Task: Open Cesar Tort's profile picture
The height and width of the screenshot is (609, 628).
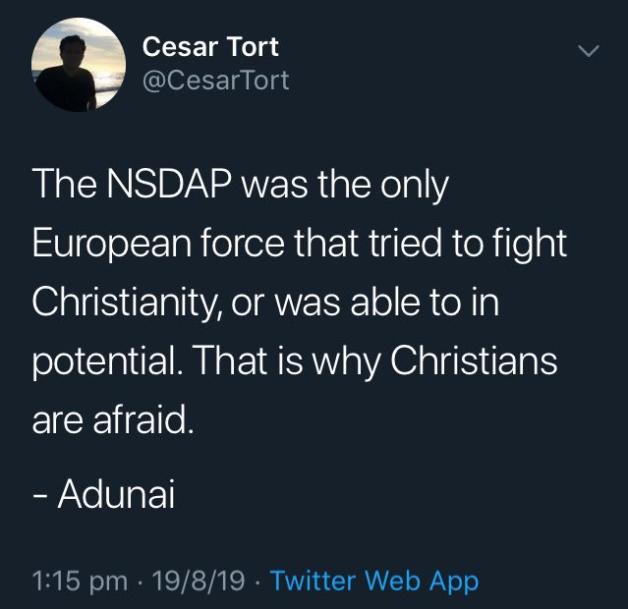Action: point(78,64)
